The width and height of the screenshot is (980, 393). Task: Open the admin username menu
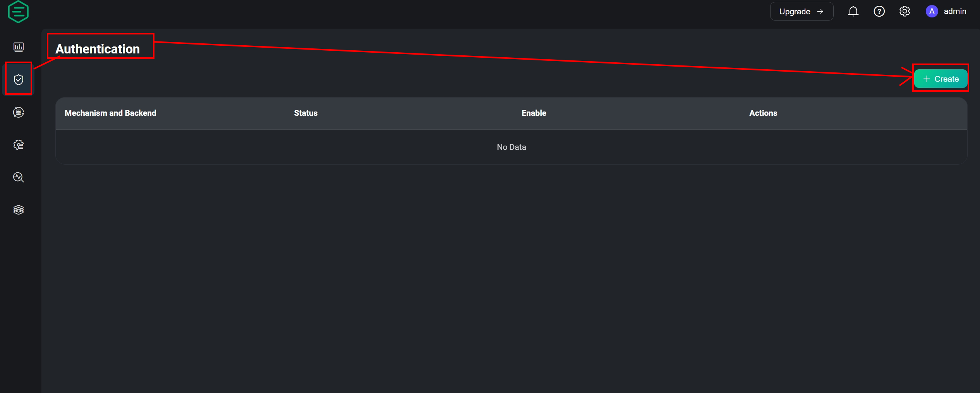pyautogui.click(x=955, y=12)
